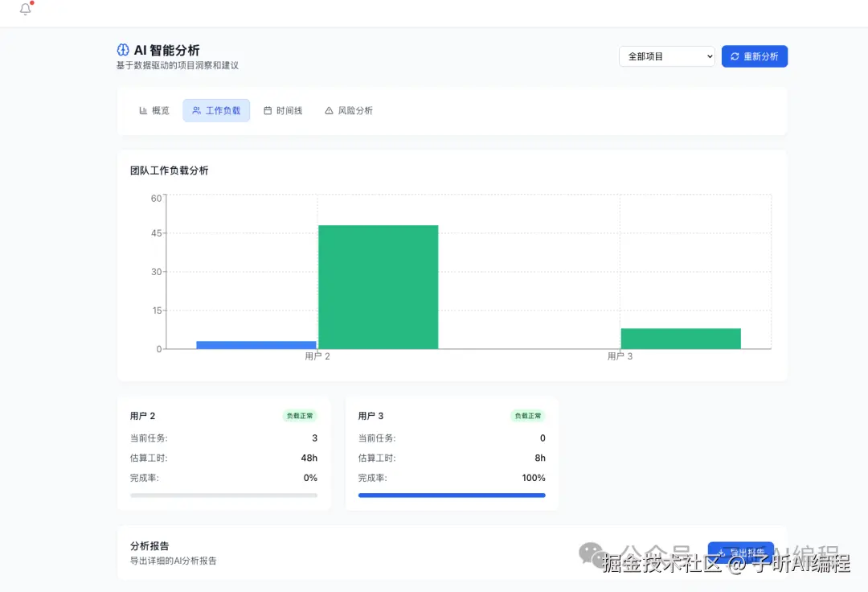The width and height of the screenshot is (868, 592).
Task: Click the refresh icon in 重新分析 button
Action: coord(735,56)
